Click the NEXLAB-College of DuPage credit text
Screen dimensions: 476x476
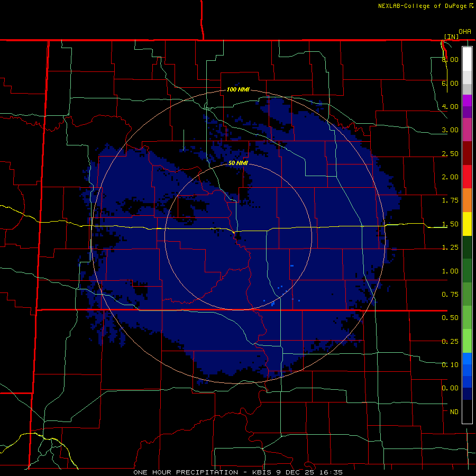pos(426,6)
